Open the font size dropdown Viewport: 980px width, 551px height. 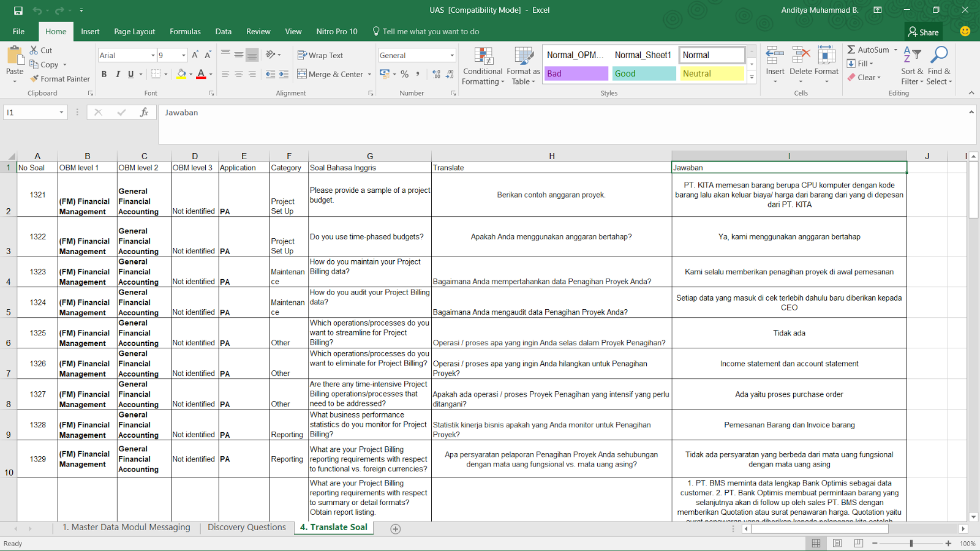click(x=184, y=56)
